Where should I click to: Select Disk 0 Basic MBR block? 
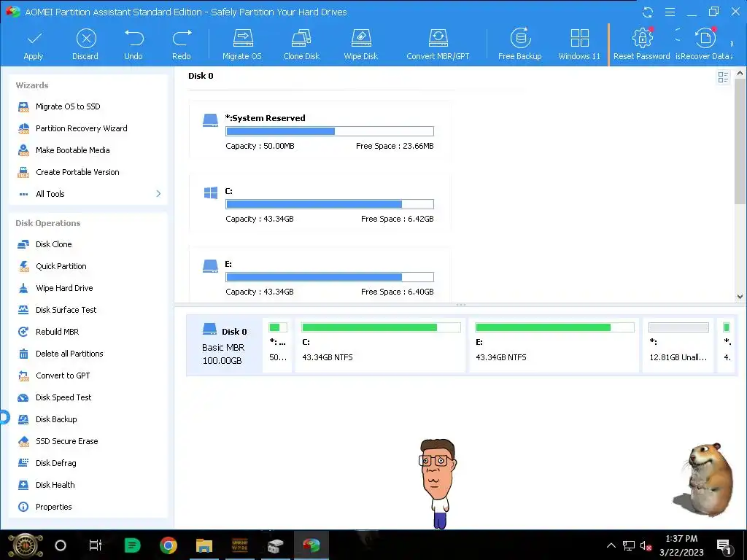point(223,346)
